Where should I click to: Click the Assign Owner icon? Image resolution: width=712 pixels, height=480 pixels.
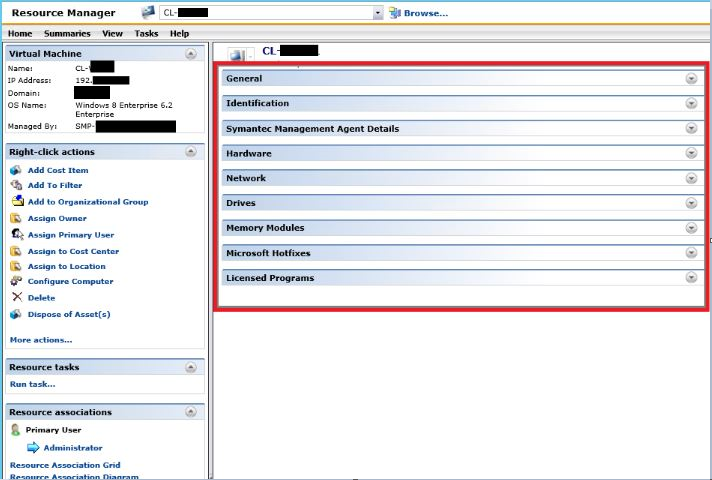click(16, 218)
